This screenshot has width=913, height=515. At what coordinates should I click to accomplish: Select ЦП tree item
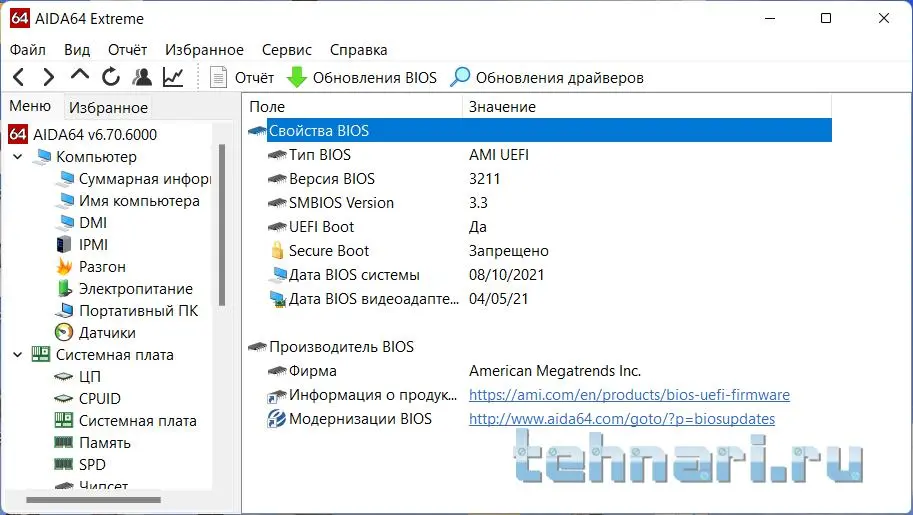(77, 377)
